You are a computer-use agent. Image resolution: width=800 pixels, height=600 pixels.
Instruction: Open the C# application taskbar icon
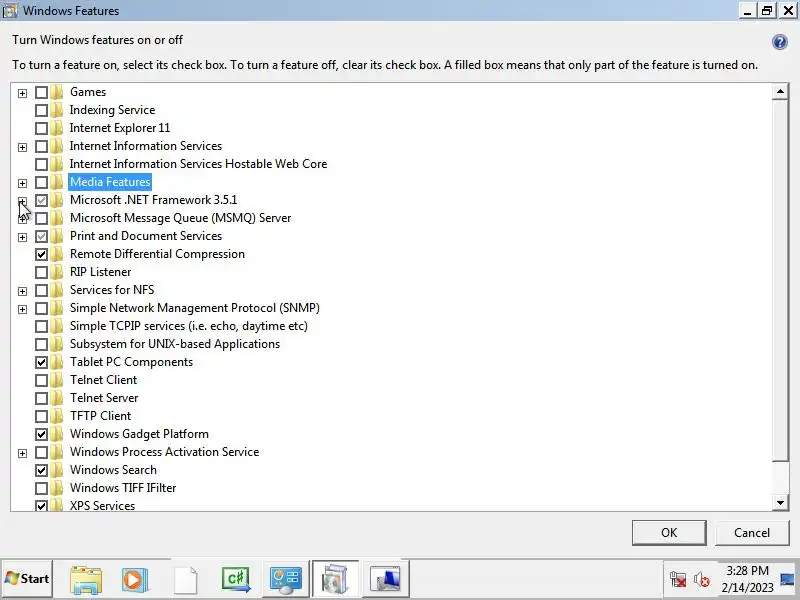coord(235,580)
